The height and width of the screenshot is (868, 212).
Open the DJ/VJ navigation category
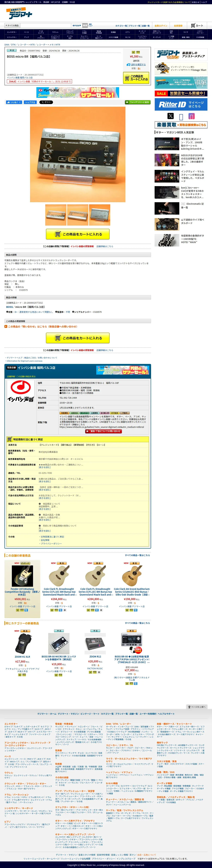[128, 37]
